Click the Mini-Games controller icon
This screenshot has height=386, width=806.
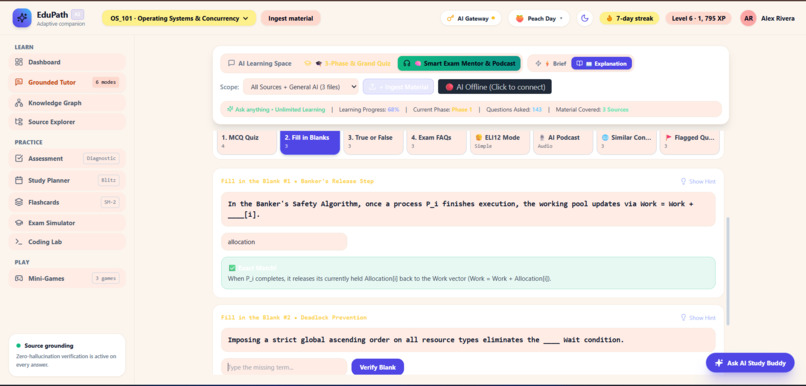point(19,279)
